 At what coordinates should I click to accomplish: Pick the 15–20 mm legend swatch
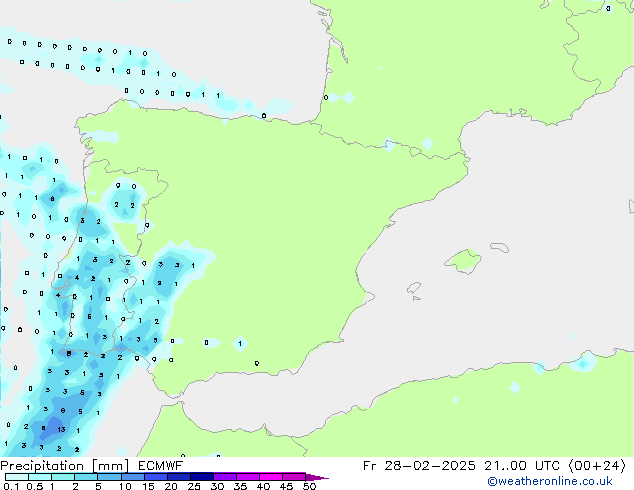(156, 477)
